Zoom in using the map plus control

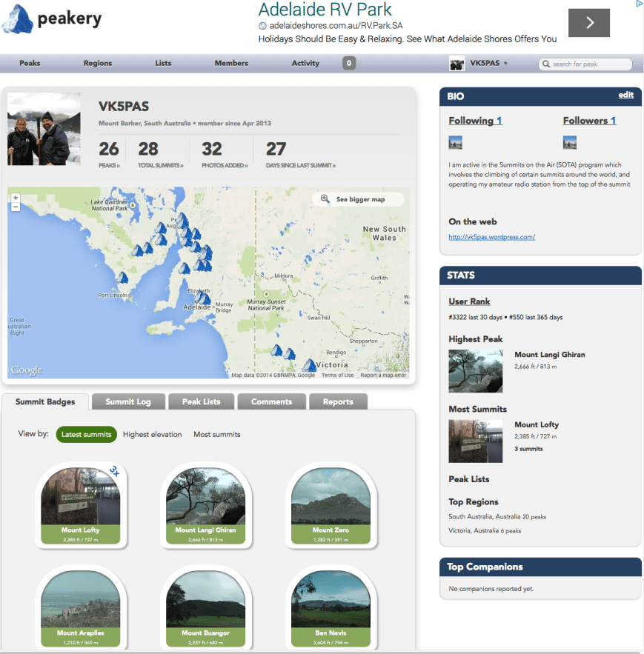(x=15, y=198)
